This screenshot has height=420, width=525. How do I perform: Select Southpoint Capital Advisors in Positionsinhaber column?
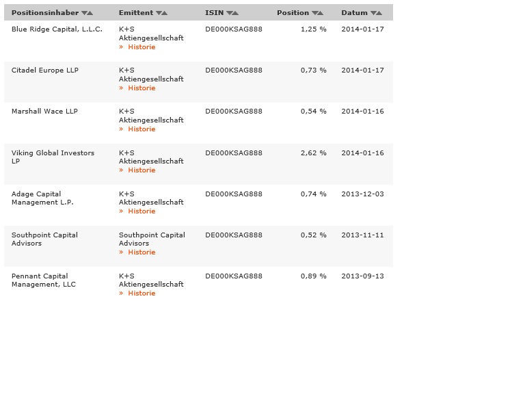(x=44, y=239)
